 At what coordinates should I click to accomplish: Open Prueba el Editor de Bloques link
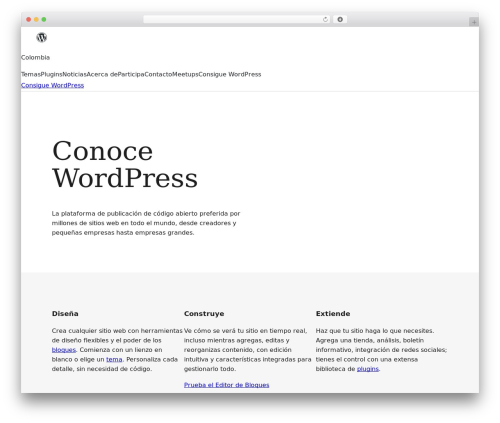226,385
